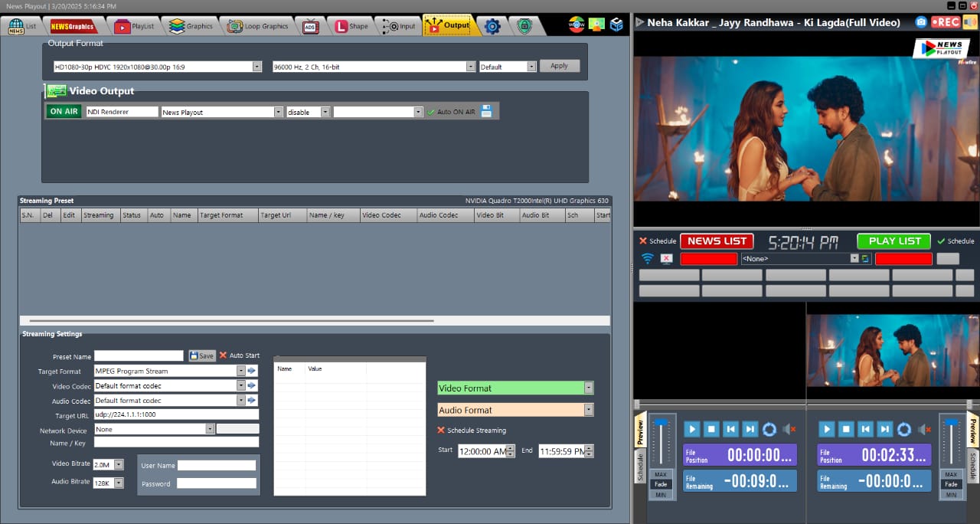Viewport: 980px width, 524px height.
Task: Click the loop icon in left player
Action: (769, 430)
